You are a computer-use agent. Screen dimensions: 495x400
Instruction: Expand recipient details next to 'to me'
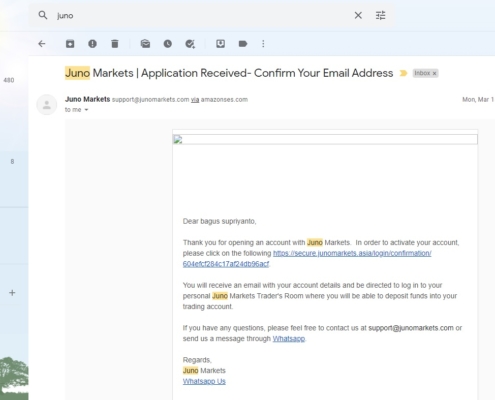point(86,110)
